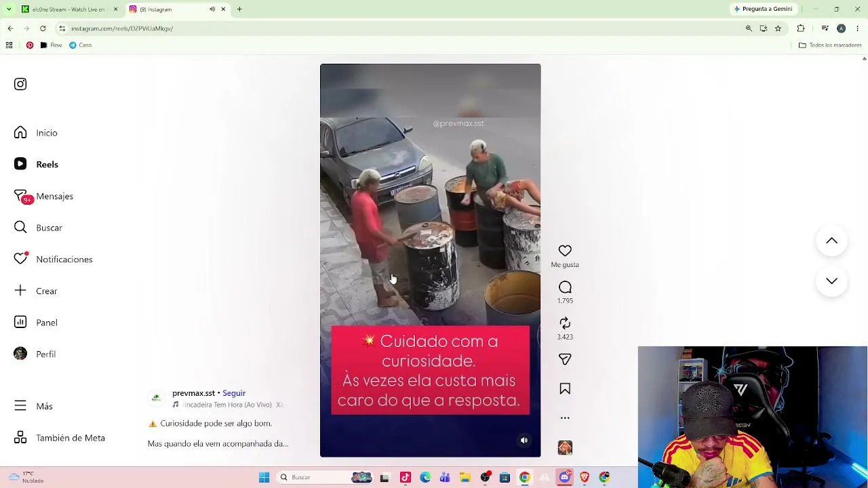Open audio thumbnail below reel actions
868x488 pixels.
click(565, 447)
